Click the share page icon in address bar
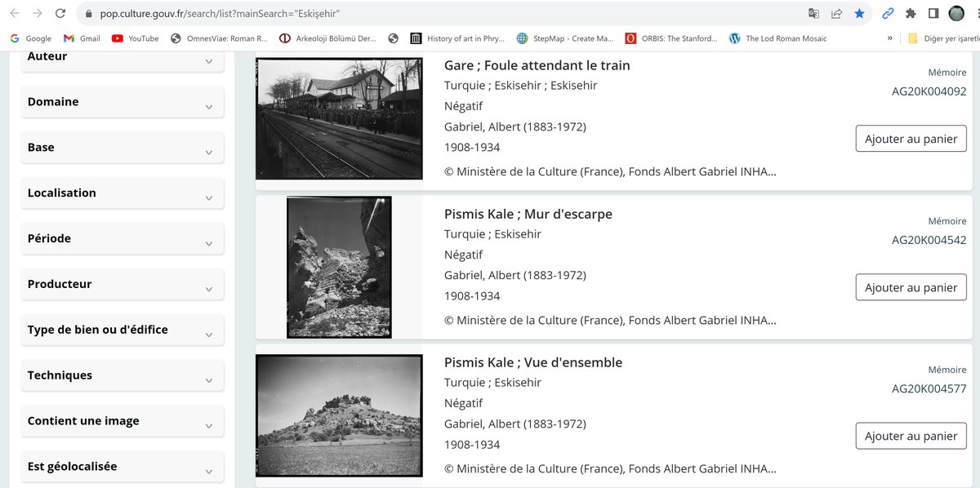The width and height of the screenshot is (980, 488). (836, 14)
